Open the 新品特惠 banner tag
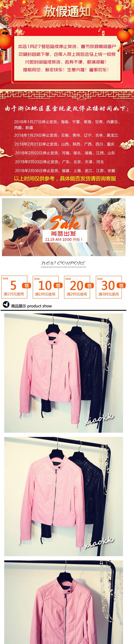 (x=118, y=243)
